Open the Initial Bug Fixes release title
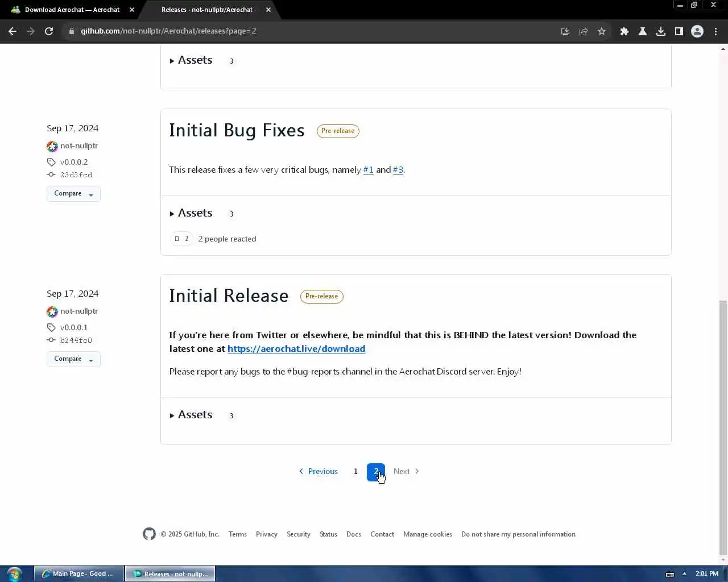This screenshot has height=582, width=728. pyautogui.click(x=237, y=130)
